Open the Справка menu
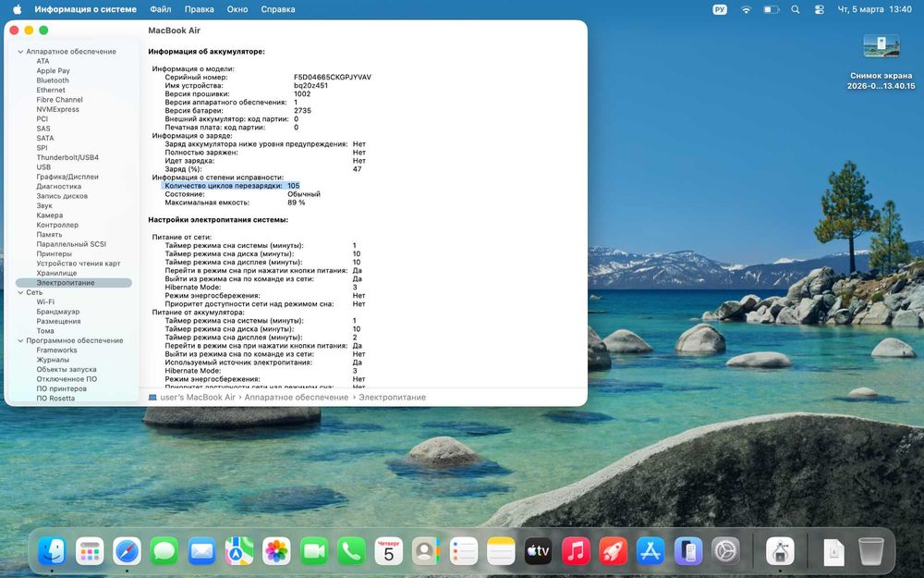 (x=278, y=9)
